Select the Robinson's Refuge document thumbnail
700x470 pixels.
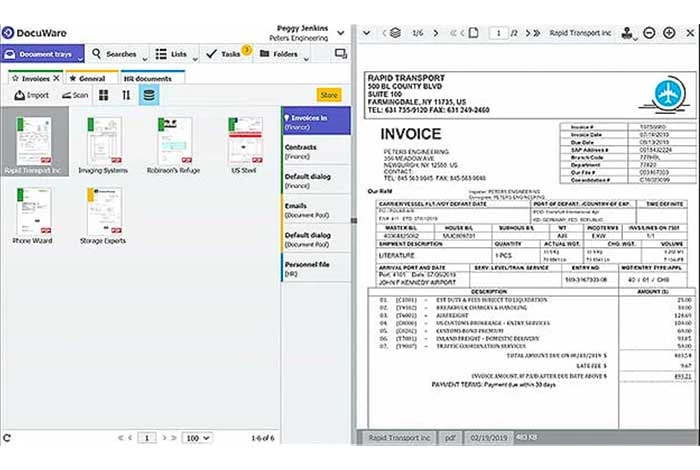[x=174, y=144]
